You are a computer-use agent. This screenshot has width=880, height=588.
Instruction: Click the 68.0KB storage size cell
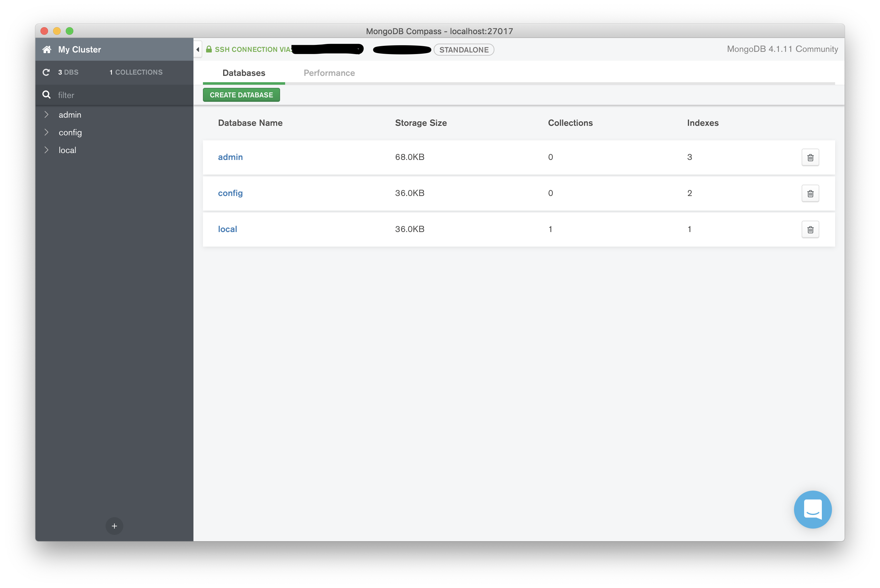point(409,157)
